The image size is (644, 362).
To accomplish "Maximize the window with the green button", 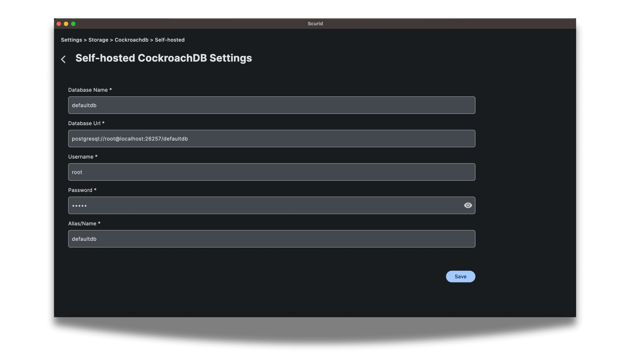I will point(73,24).
